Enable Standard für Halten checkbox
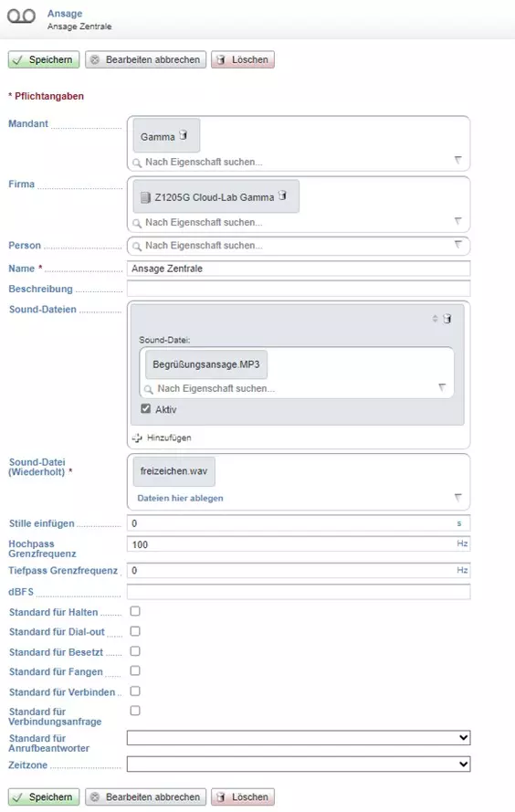Image resolution: width=515 pixels, height=812 pixels. pos(135,612)
